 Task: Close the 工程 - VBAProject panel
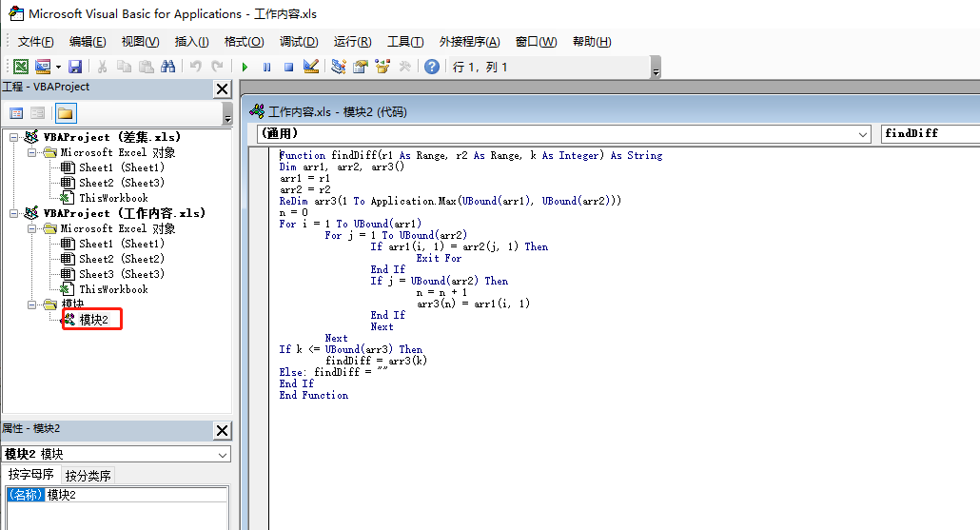click(222, 88)
